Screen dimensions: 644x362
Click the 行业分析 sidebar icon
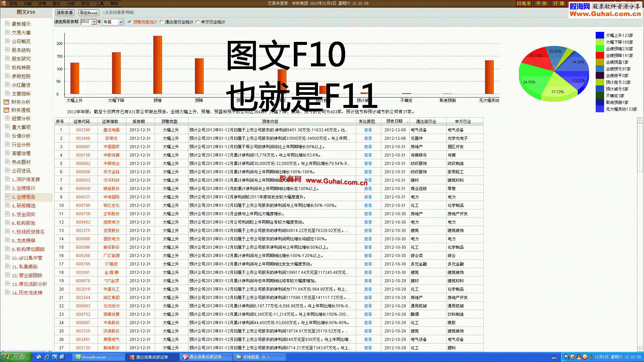[x=7, y=144]
